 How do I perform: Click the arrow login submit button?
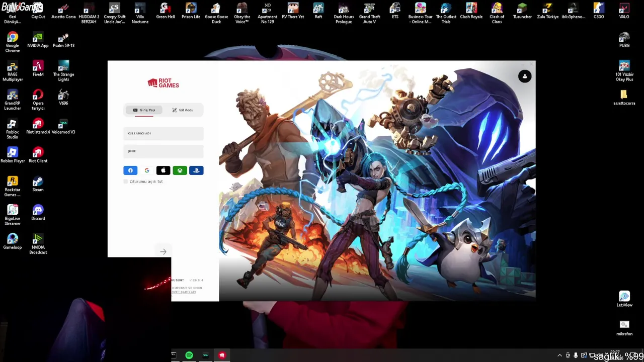[x=163, y=251]
